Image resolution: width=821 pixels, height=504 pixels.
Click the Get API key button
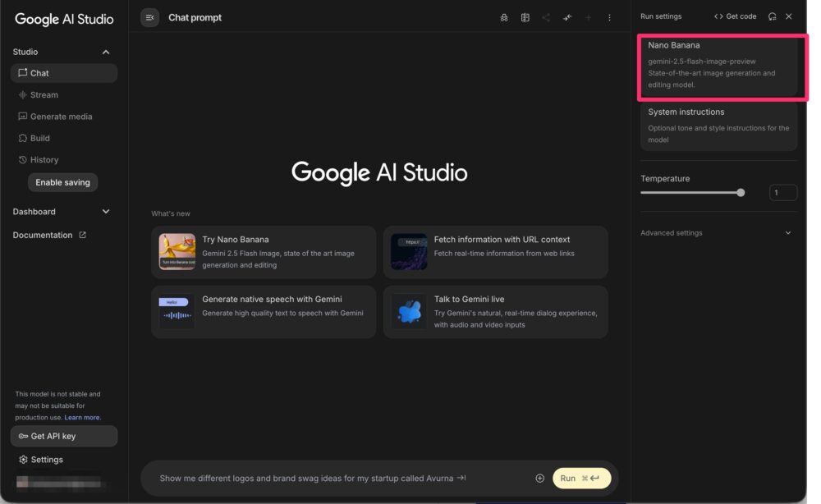[x=64, y=436]
